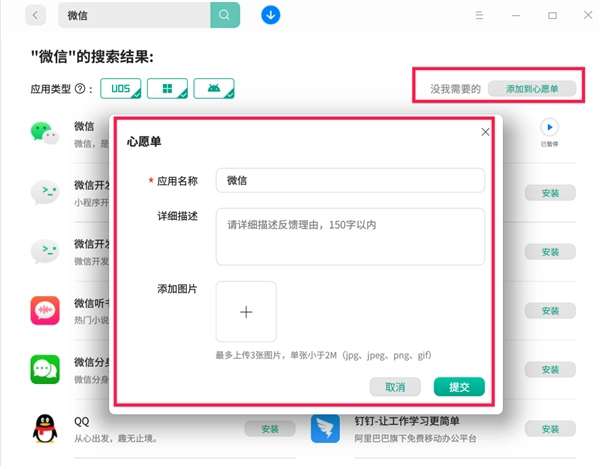
Task: Open the QQ penguin icon
Action: (x=45, y=428)
